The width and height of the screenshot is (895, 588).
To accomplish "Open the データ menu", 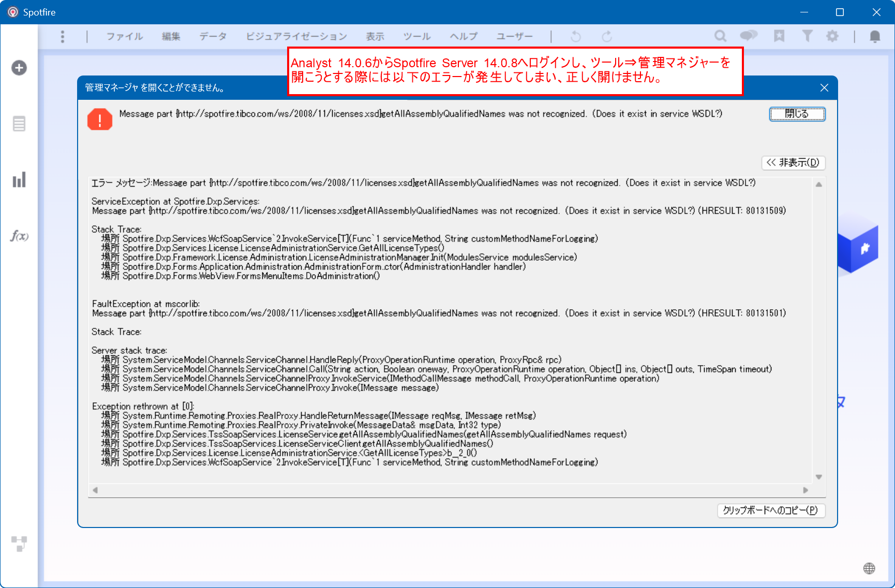I will coord(213,36).
